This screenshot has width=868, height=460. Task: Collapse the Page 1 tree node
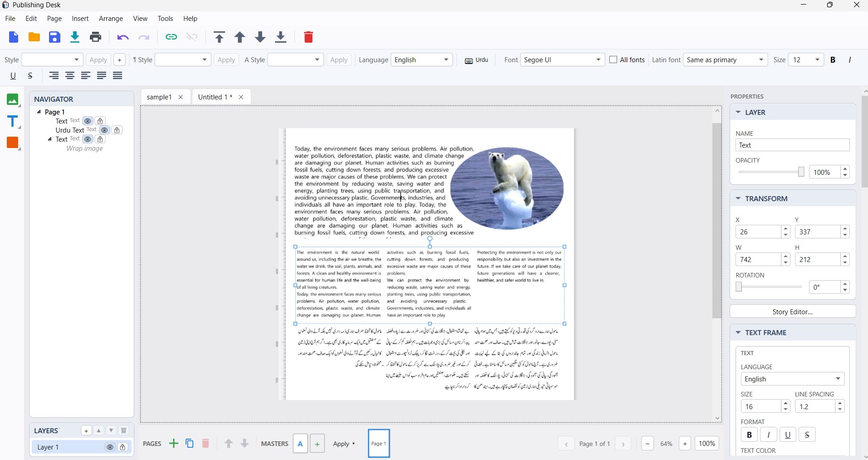click(x=39, y=112)
